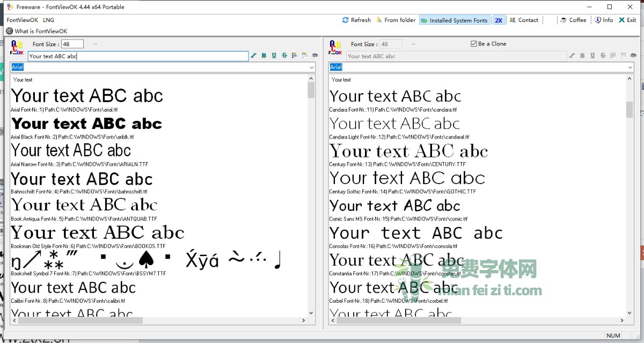Screen dimensions: 644x343
Task: Toggle italic in the left pane
Action: pyautogui.click(x=254, y=56)
